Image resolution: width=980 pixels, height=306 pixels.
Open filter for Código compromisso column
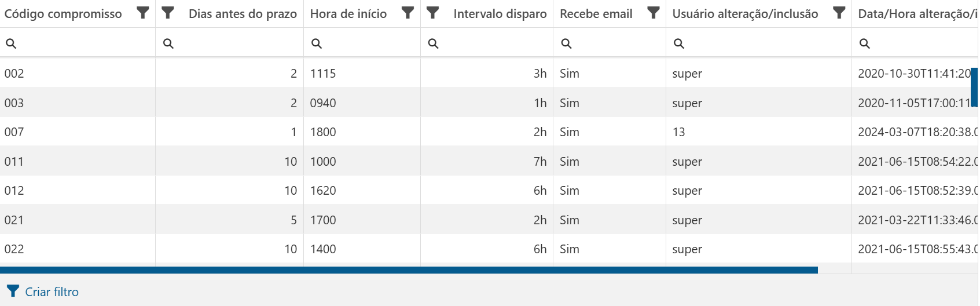tap(142, 13)
